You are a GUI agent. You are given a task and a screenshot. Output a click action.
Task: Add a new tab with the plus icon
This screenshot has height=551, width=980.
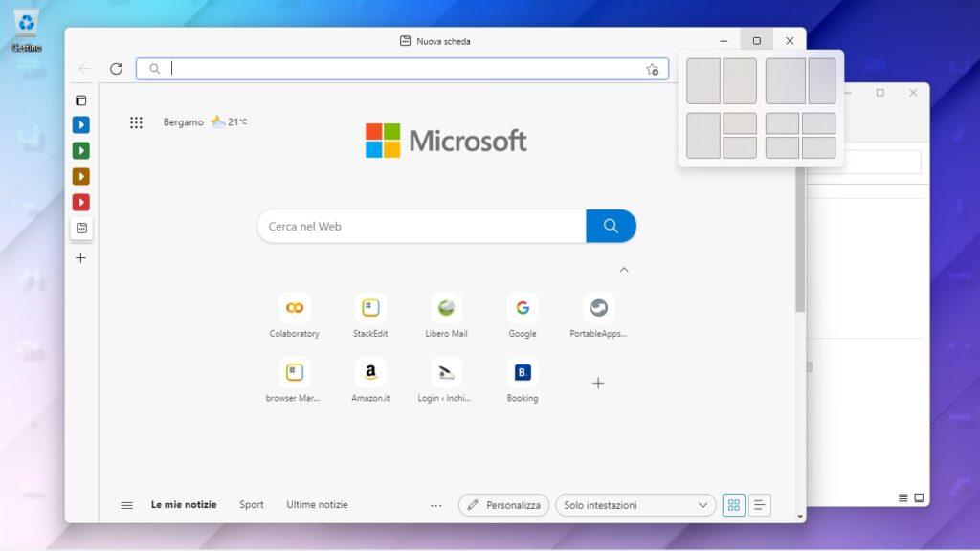point(80,258)
